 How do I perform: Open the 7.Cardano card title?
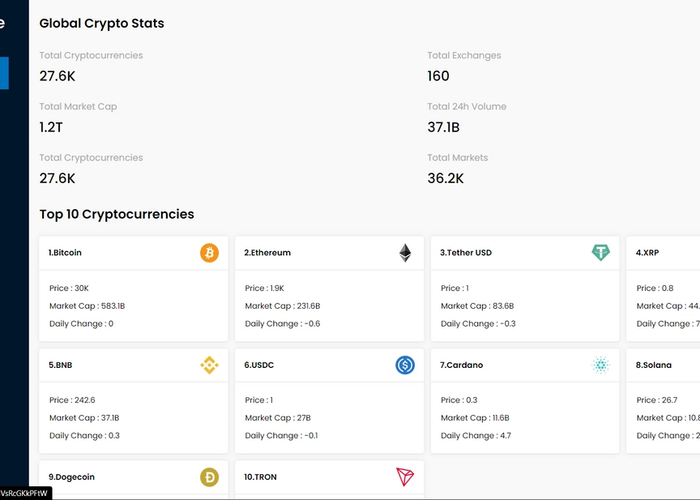[x=461, y=365]
